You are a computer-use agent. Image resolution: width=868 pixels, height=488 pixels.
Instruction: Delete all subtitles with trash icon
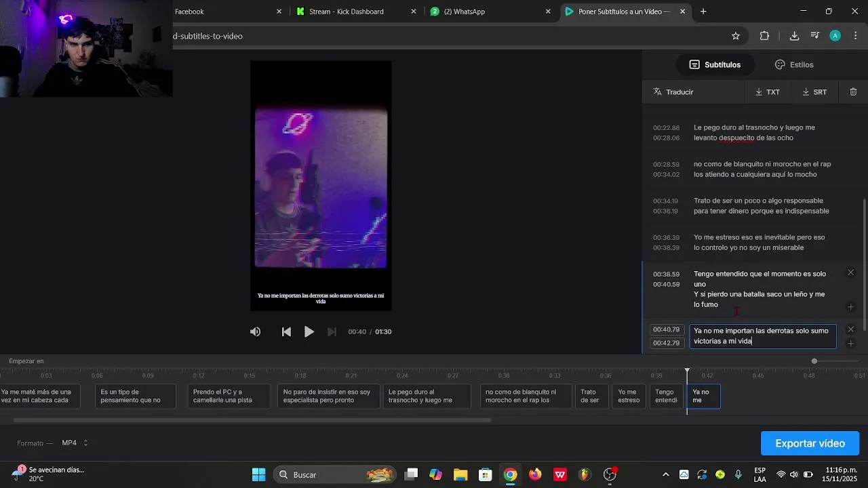853,91
